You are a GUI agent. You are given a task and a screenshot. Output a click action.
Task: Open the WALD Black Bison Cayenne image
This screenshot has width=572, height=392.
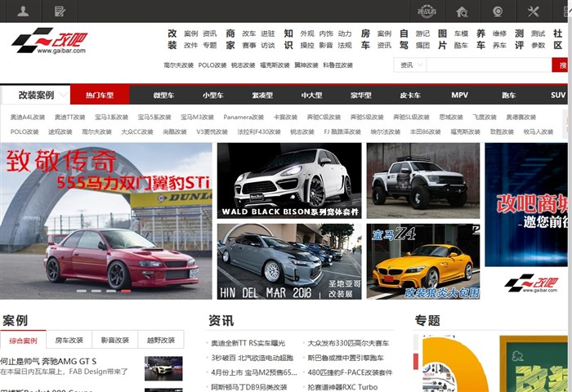[289, 180]
